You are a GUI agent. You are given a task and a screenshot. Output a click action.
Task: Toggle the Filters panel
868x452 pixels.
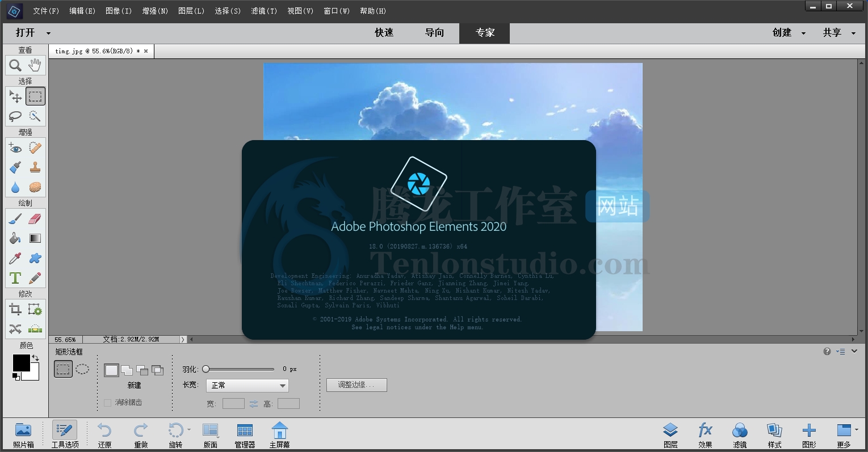[740, 435]
